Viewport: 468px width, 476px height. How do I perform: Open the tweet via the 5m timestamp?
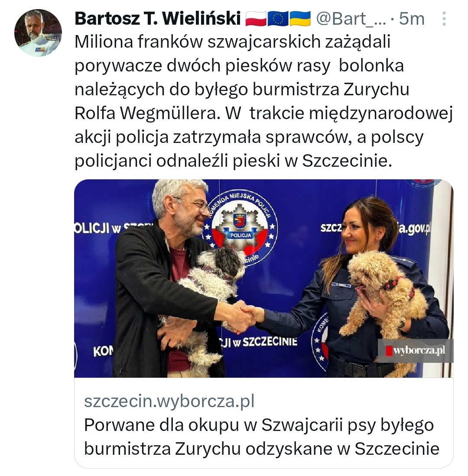(x=412, y=19)
